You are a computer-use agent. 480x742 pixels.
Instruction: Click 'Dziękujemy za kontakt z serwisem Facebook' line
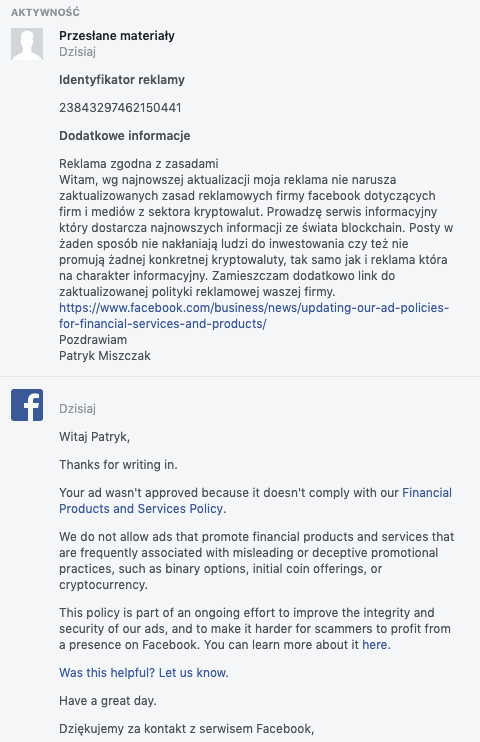187,729
